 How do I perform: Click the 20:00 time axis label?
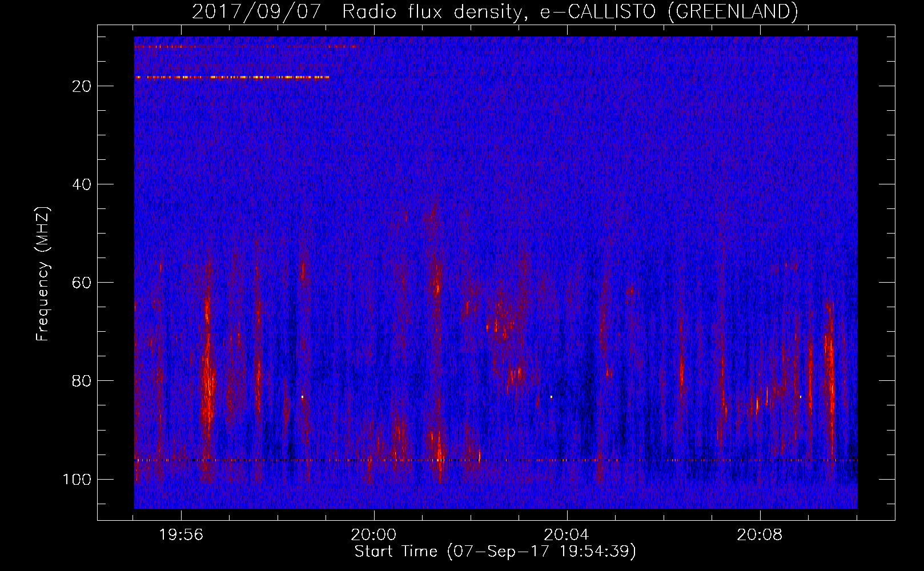373,535
